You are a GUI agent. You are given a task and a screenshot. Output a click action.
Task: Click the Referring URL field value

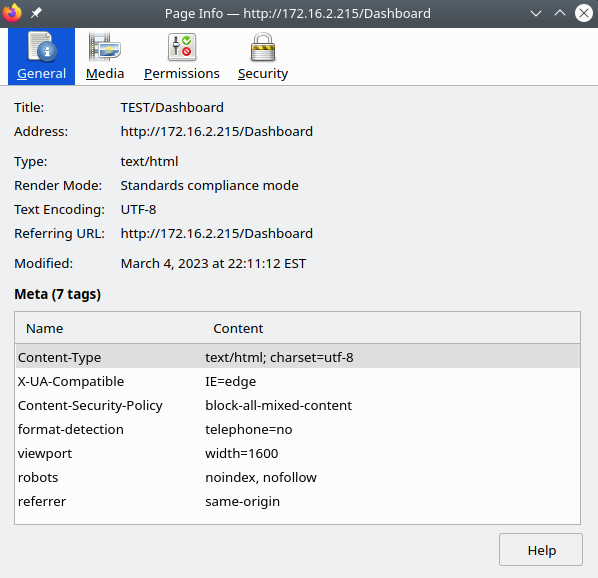pyautogui.click(x=217, y=233)
